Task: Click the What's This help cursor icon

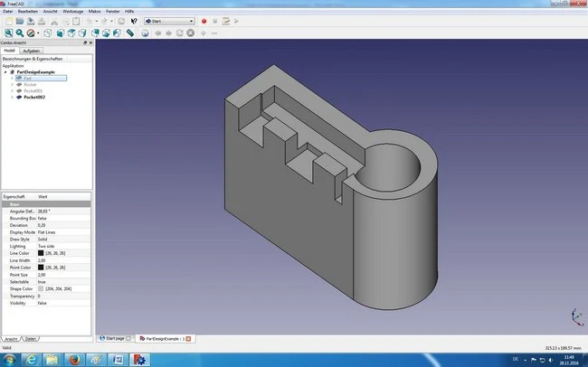Action: pos(134,22)
